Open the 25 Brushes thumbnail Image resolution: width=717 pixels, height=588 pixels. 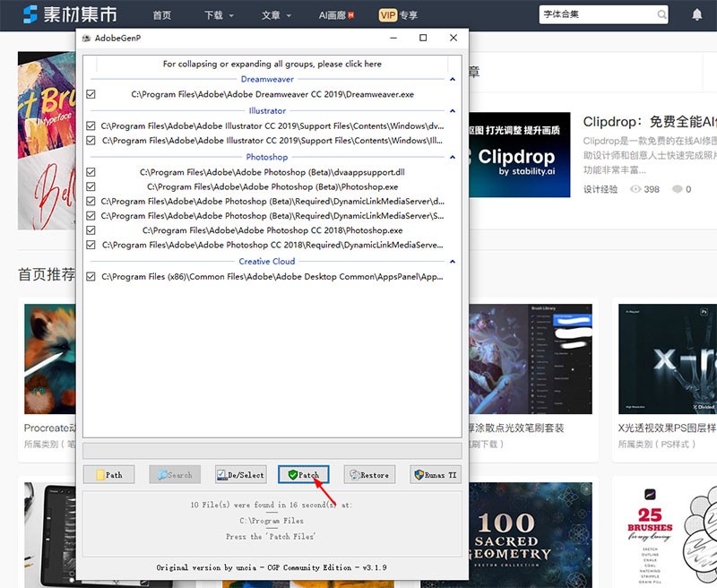click(668, 535)
